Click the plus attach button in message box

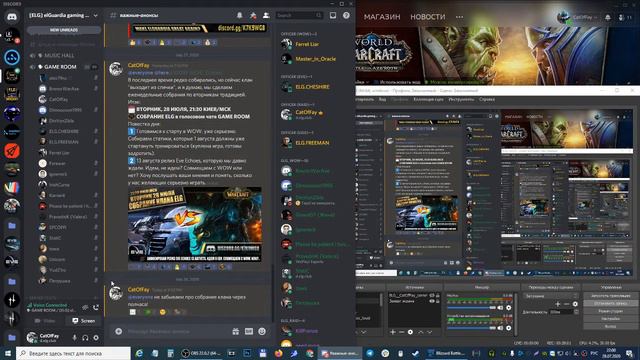(x=118, y=331)
